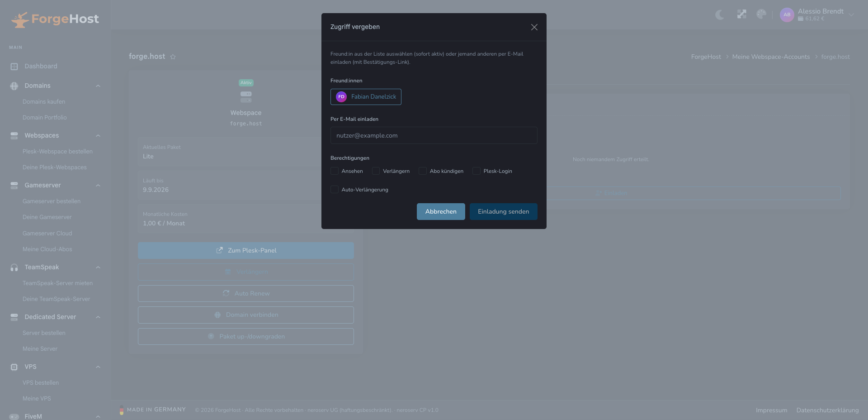Click the Webspace server stack icon

(x=246, y=97)
